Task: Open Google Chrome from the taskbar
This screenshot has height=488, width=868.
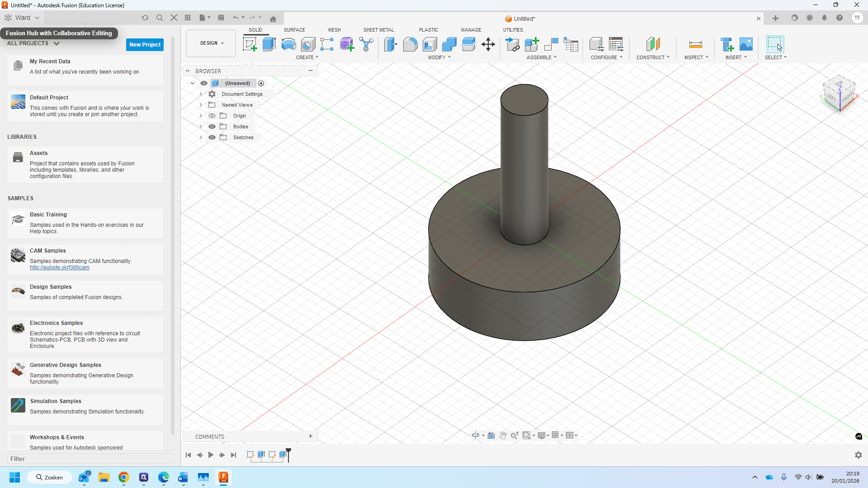Action: 123,477
